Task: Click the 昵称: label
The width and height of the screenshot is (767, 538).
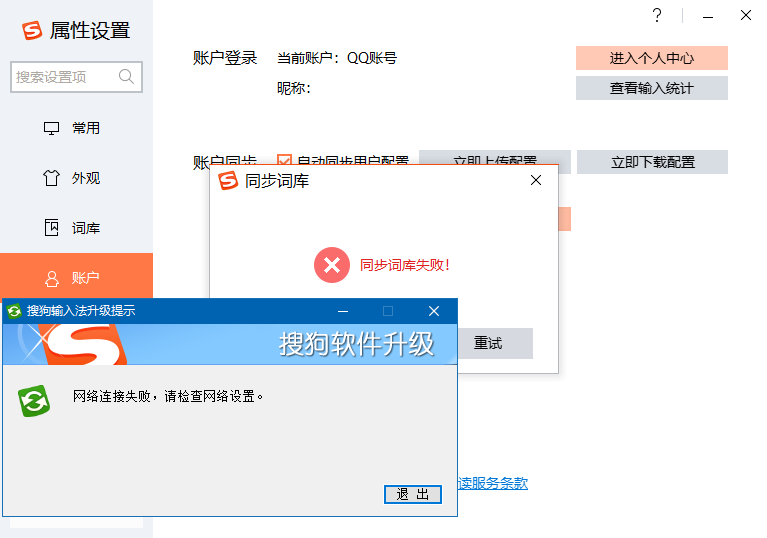Action: tap(293, 88)
